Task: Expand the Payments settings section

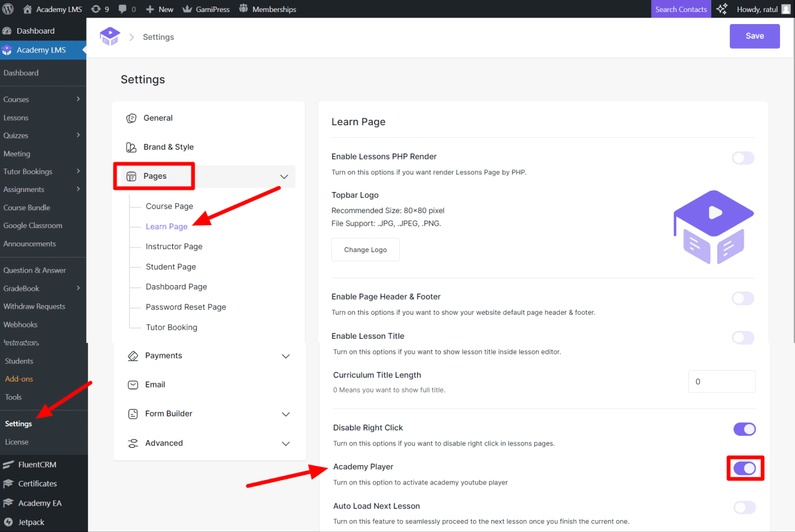Action: 285,356
